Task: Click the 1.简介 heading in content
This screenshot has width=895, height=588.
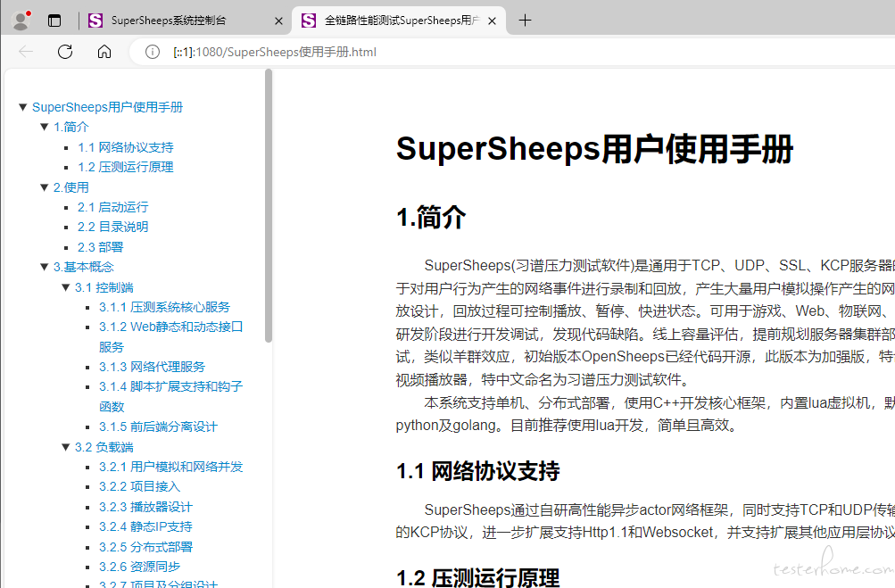Action: pyautogui.click(x=431, y=218)
